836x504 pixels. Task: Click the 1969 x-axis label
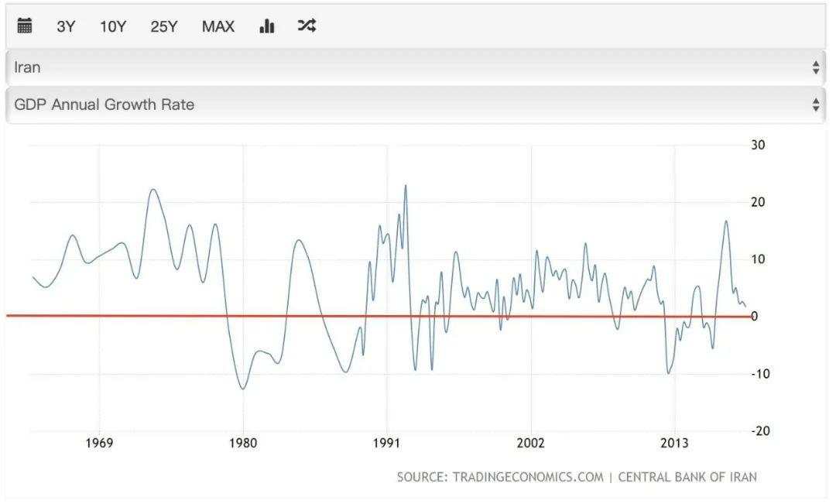pyautogui.click(x=99, y=443)
